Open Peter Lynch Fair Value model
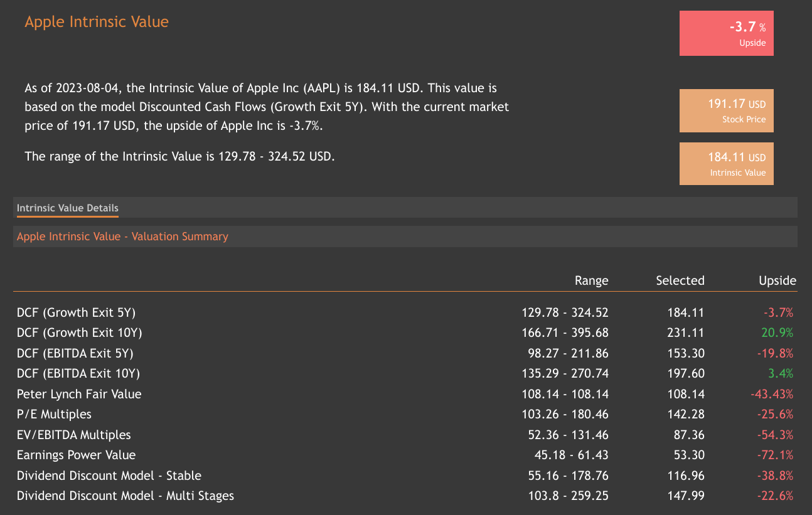Screen dimensions: 812x515 [x=79, y=394]
